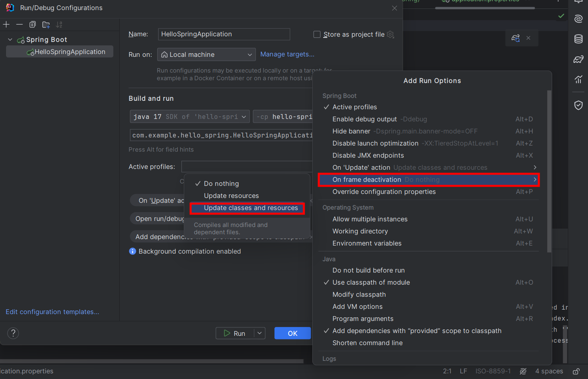Toggle the read-only lock icon in status bar

(576, 371)
